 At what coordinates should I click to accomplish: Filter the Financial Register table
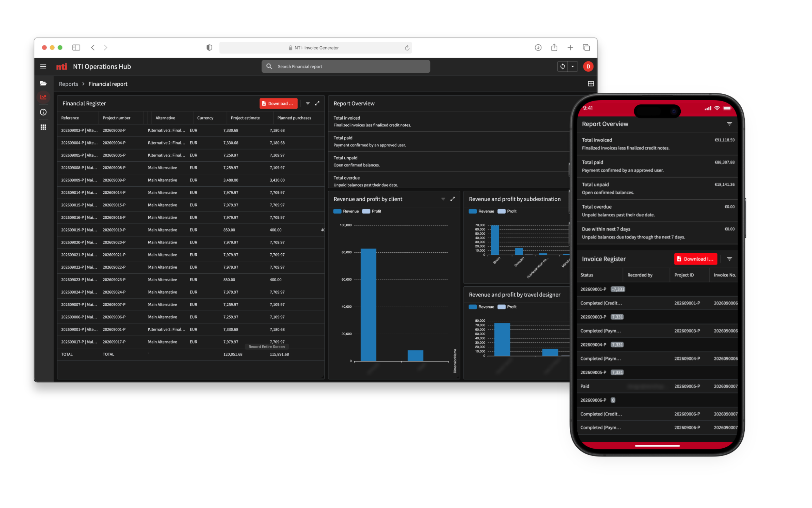(x=308, y=104)
